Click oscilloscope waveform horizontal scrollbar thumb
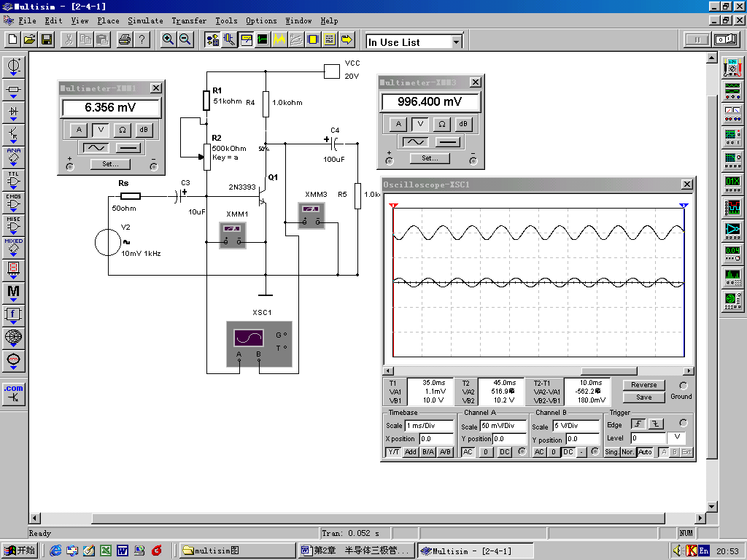The height and width of the screenshot is (560, 747). (609, 371)
